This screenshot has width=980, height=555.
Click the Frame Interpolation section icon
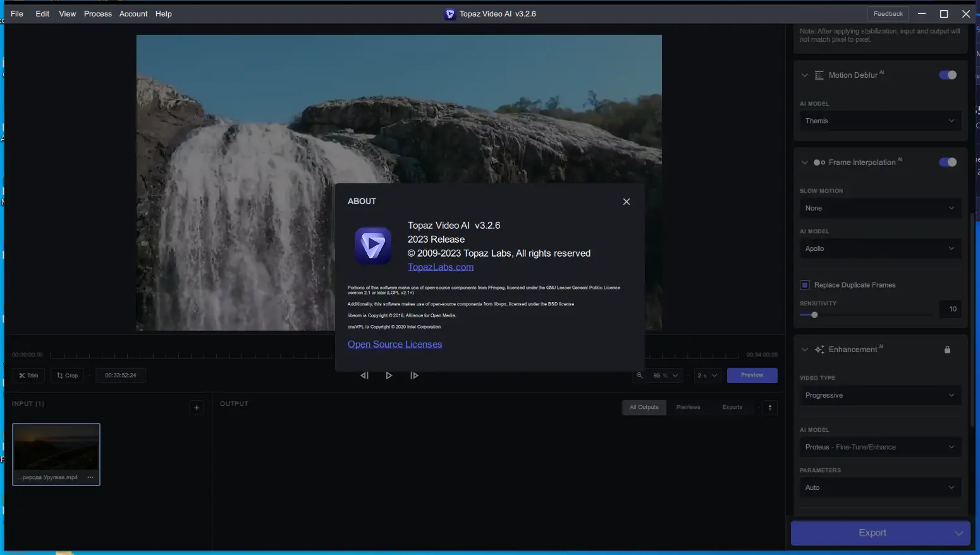(x=819, y=162)
